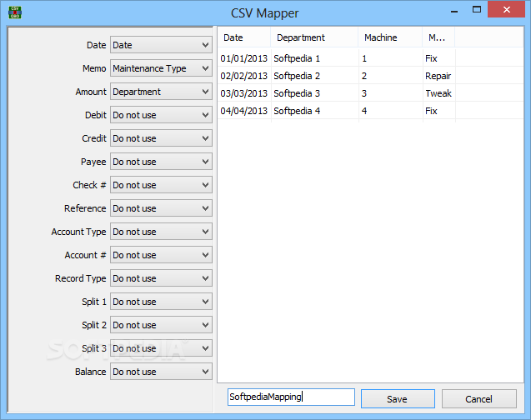Open the Account # mapping dropdown
Viewport: 531px width, 420px height.
[161, 255]
